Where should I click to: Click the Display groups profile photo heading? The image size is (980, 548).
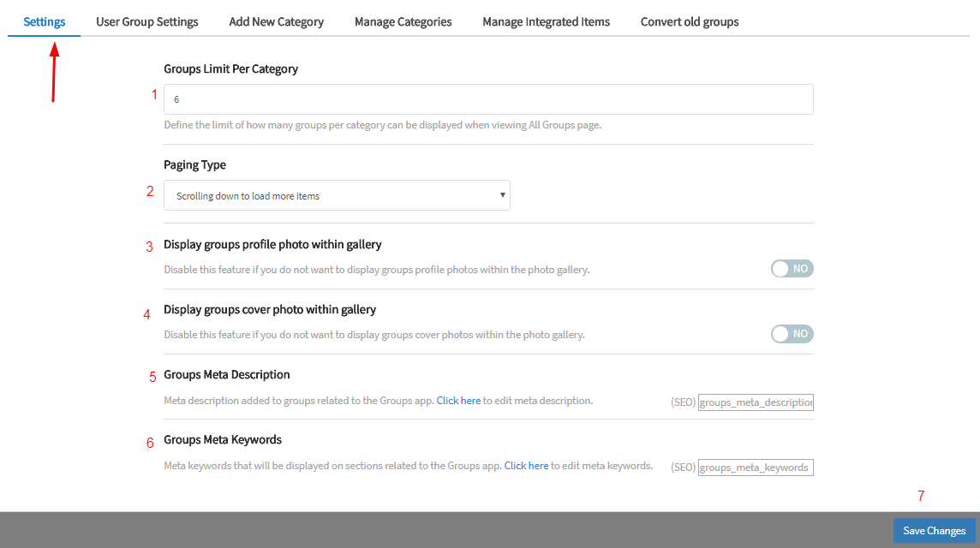(272, 245)
